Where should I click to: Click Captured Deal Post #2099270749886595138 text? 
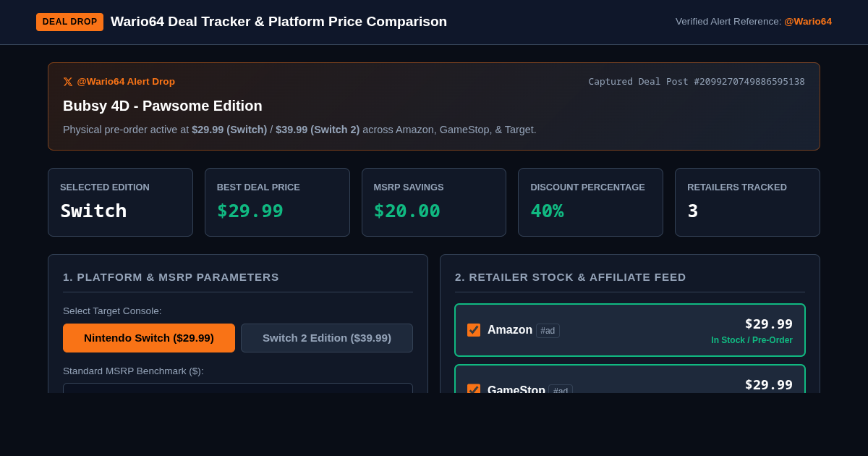[697, 82]
